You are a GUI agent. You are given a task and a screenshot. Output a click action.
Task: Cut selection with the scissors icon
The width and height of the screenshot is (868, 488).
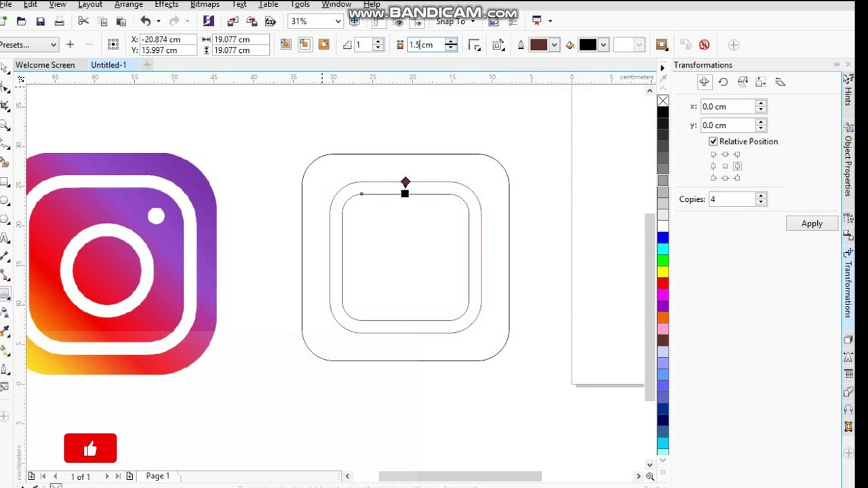tap(83, 22)
